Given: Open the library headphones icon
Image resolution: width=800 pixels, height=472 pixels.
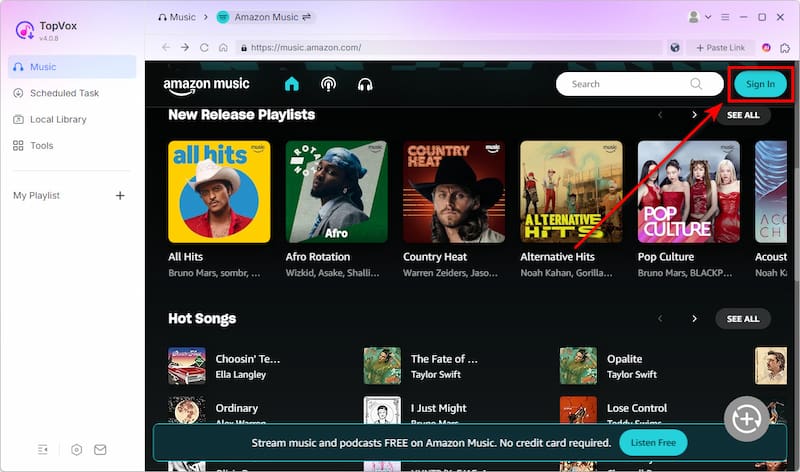Looking at the screenshot, I should click(365, 84).
